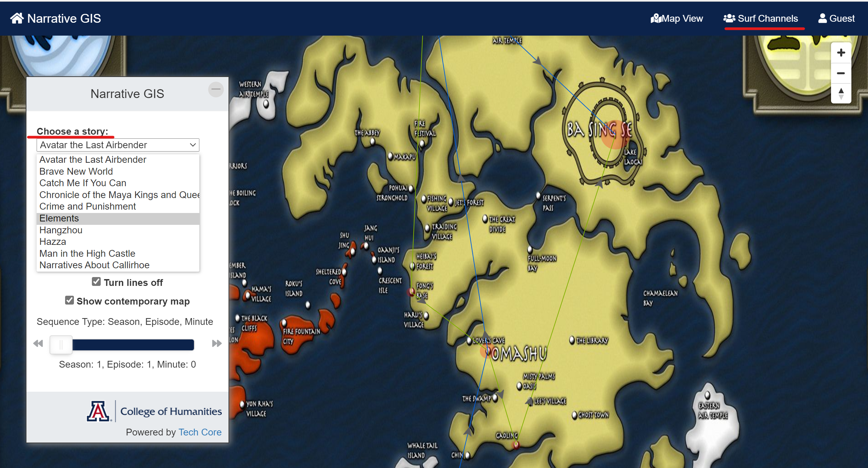Select the Elements story option
The width and height of the screenshot is (868, 468).
tap(118, 218)
